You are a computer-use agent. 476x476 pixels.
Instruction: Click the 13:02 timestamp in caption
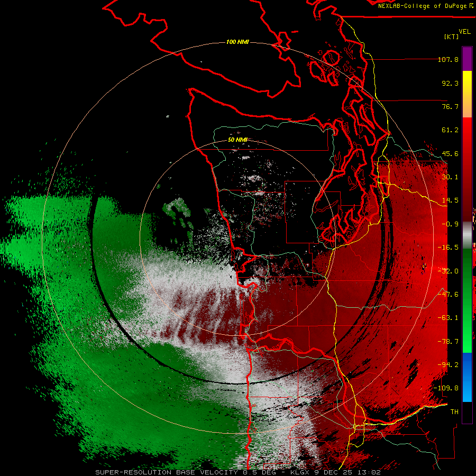370,472
